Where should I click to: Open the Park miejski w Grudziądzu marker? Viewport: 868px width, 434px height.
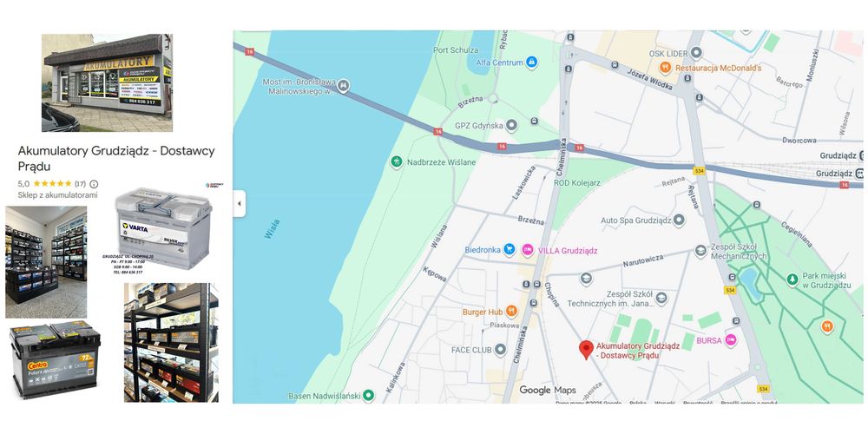pos(792,279)
